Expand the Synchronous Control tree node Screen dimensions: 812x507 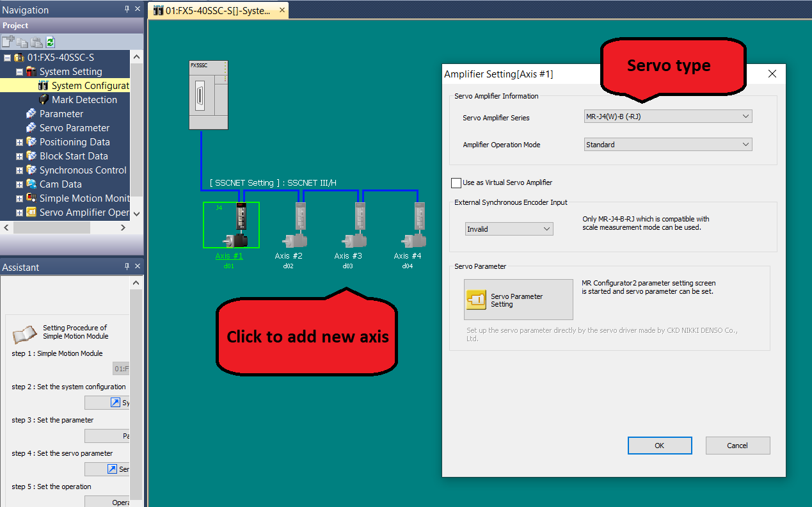tap(19, 170)
